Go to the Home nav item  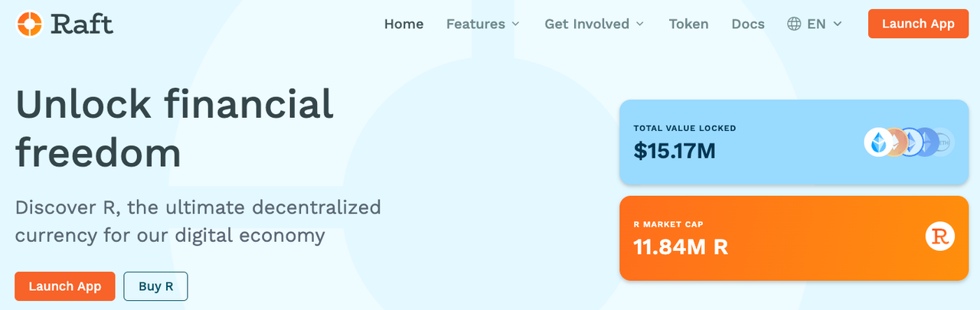[403, 24]
